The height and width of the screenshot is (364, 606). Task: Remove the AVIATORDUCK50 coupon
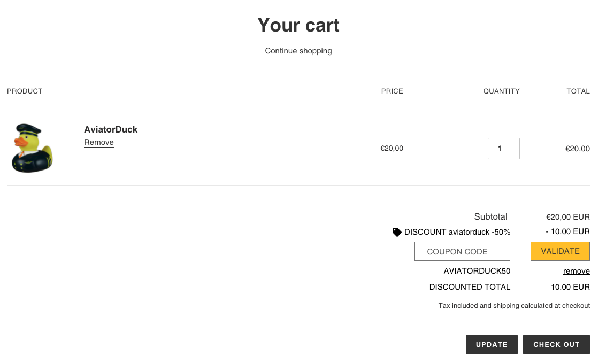pos(576,271)
